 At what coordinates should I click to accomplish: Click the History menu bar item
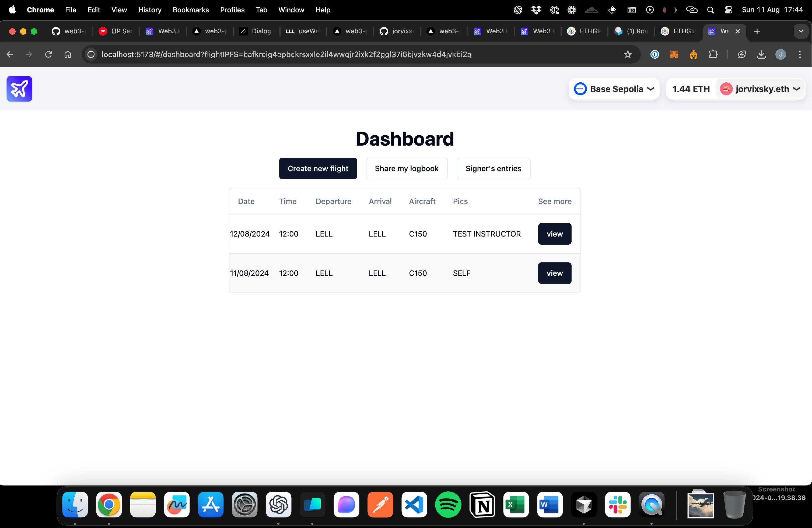150,9
